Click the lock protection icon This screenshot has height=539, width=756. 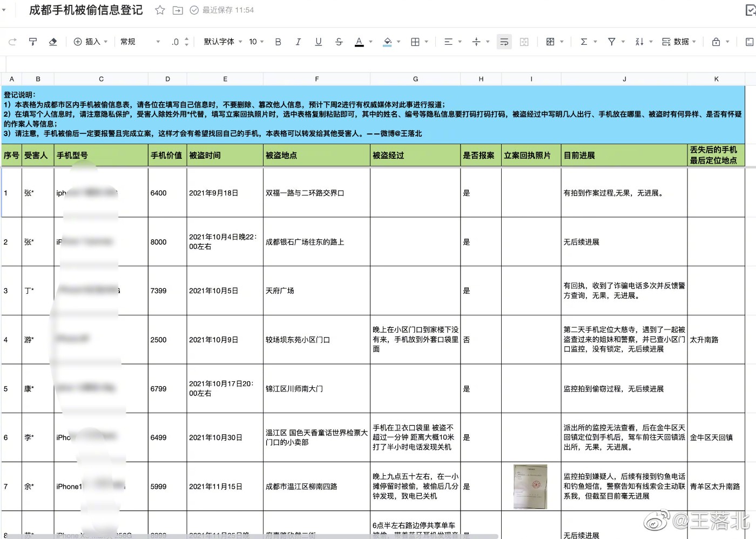(716, 42)
